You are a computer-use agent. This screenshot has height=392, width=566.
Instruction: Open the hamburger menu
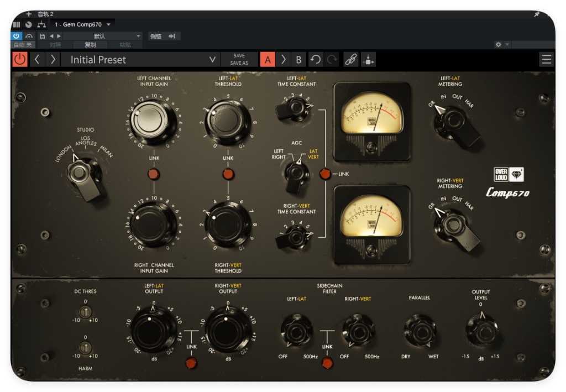point(547,60)
